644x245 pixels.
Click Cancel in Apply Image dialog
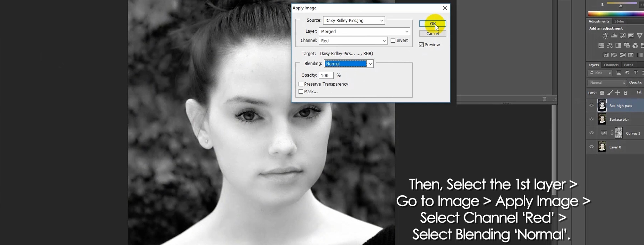[x=432, y=34]
